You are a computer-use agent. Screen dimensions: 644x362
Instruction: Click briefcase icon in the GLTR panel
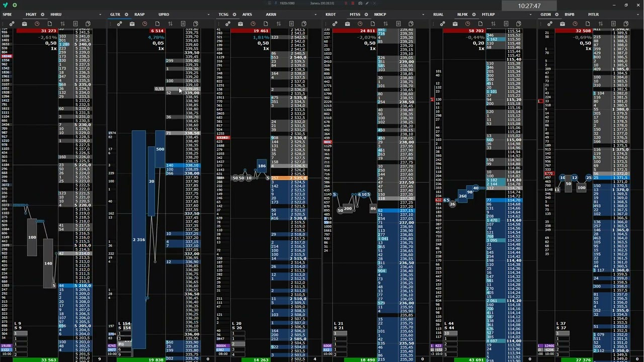click(x=132, y=24)
